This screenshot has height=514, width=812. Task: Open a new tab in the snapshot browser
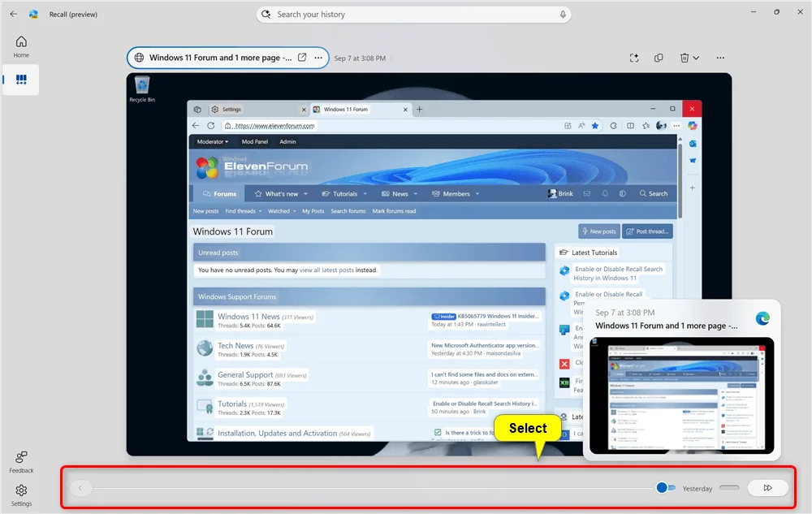coord(420,110)
